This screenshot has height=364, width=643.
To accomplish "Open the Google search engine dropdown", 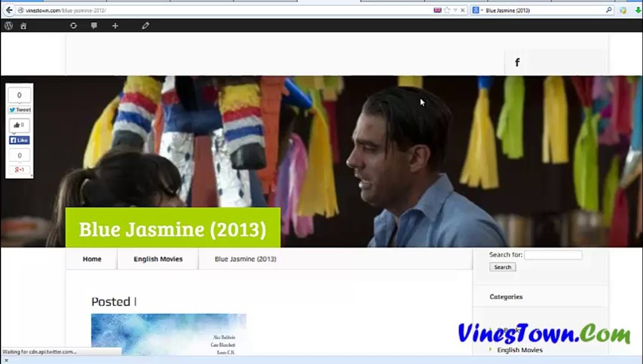I will click(x=478, y=10).
